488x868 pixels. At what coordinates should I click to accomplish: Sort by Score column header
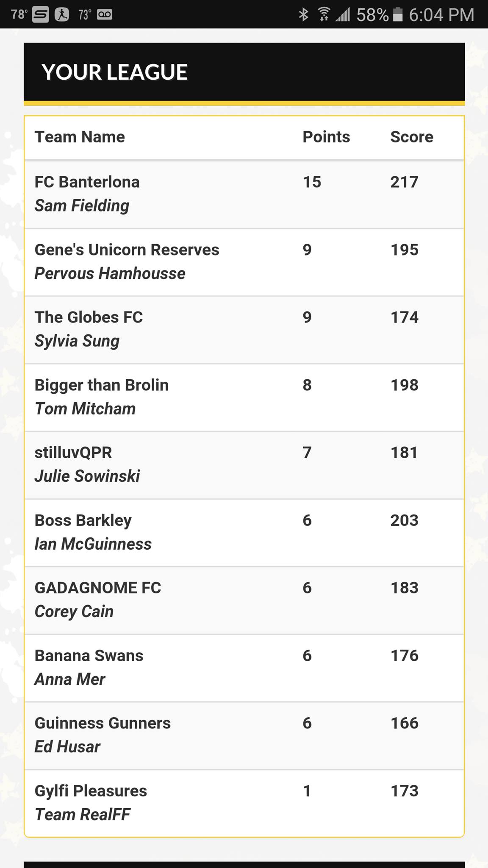[x=412, y=137]
